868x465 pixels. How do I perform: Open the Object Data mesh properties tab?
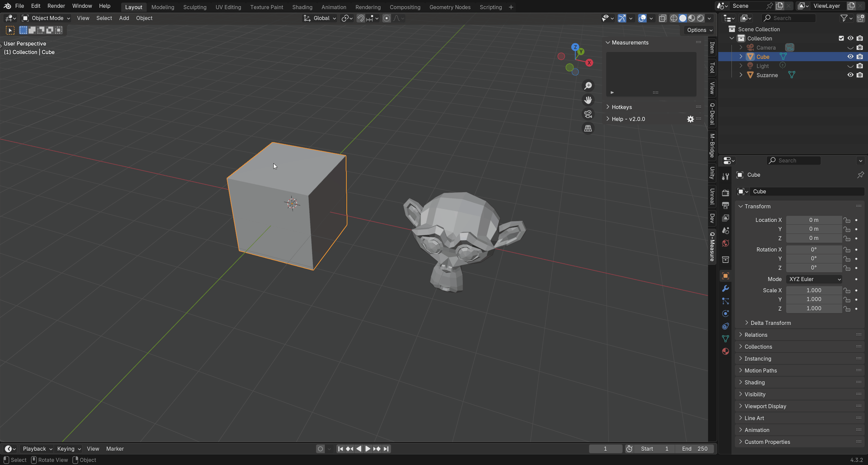(725, 339)
